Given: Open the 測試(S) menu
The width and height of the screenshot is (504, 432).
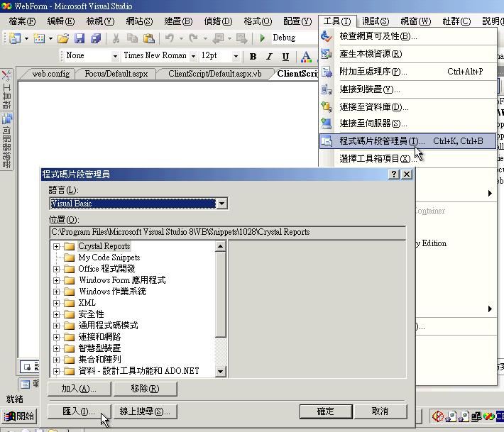Looking at the screenshot, I should tap(376, 21).
